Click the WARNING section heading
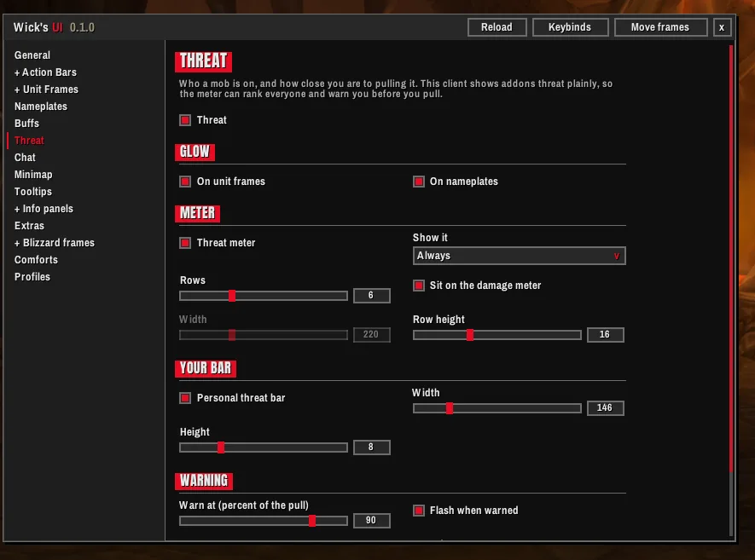This screenshot has width=755, height=560. pos(204,481)
